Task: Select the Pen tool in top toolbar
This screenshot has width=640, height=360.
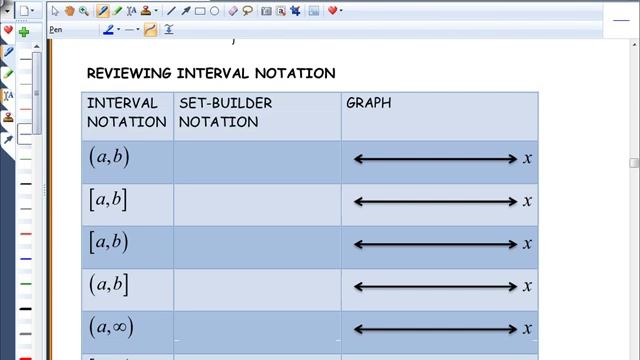Action: pos(102,11)
